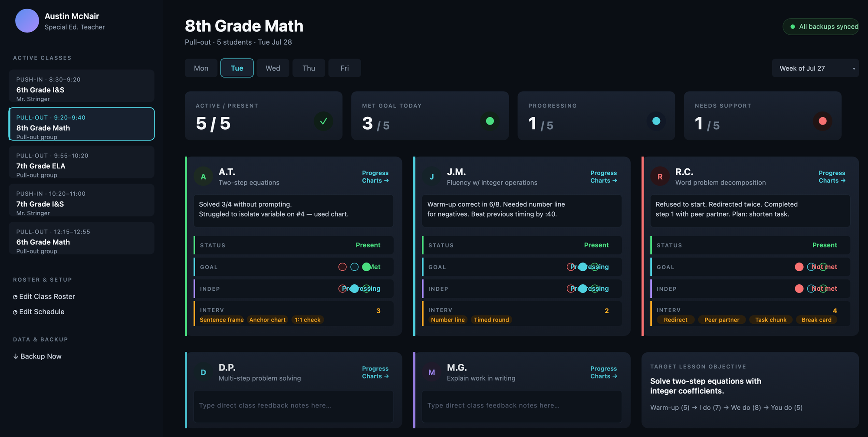Click the M avatar on M.G.'s card
The height and width of the screenshot is (437, 868).
pos(431,372)
